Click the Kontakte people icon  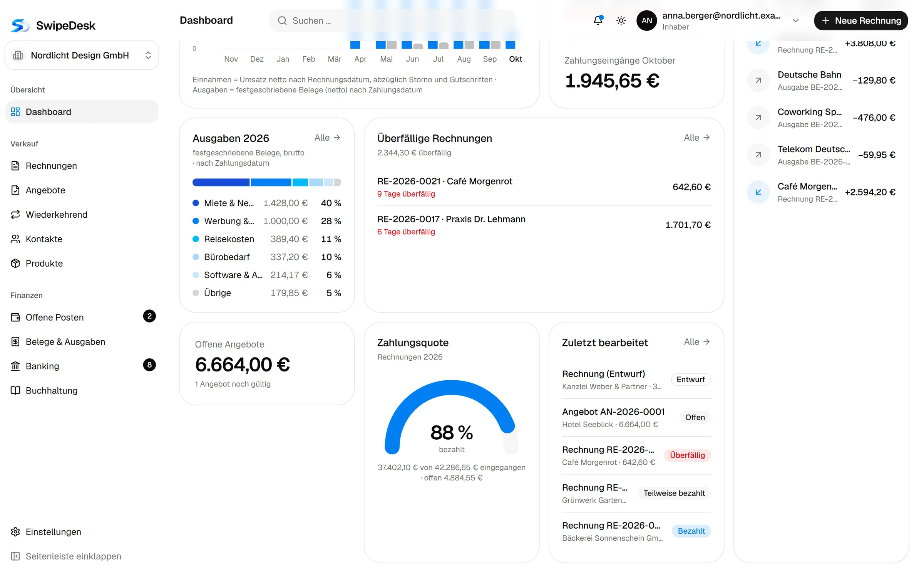tap(15, 239)
